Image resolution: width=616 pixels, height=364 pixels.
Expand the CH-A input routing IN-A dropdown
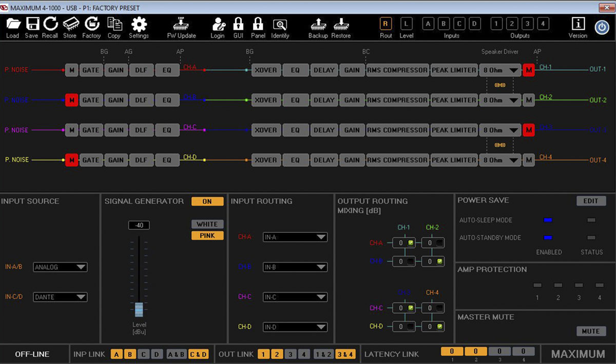pos(295,237)
